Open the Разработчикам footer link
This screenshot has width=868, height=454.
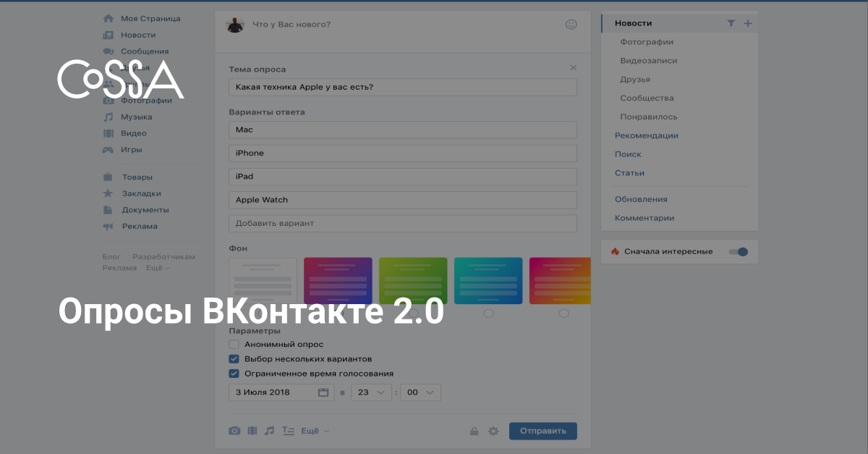click(x=164, y=257)
